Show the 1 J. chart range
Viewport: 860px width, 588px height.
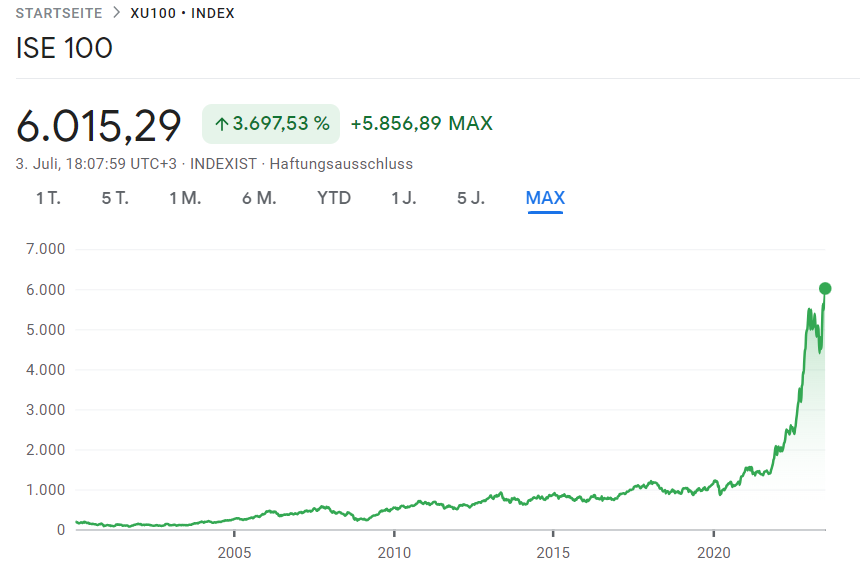click(x=404, y=198)
